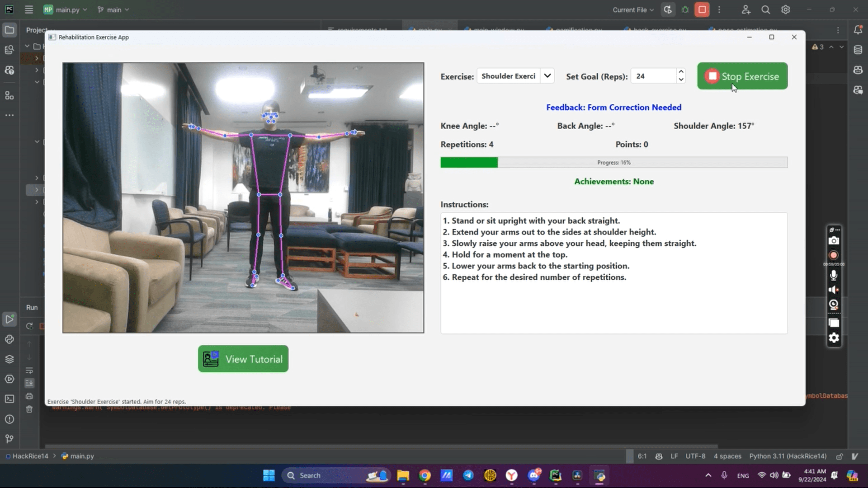Open the PyCharm hamburger main menu
Viewport: 868px width, 488px height.
point(29,9)
